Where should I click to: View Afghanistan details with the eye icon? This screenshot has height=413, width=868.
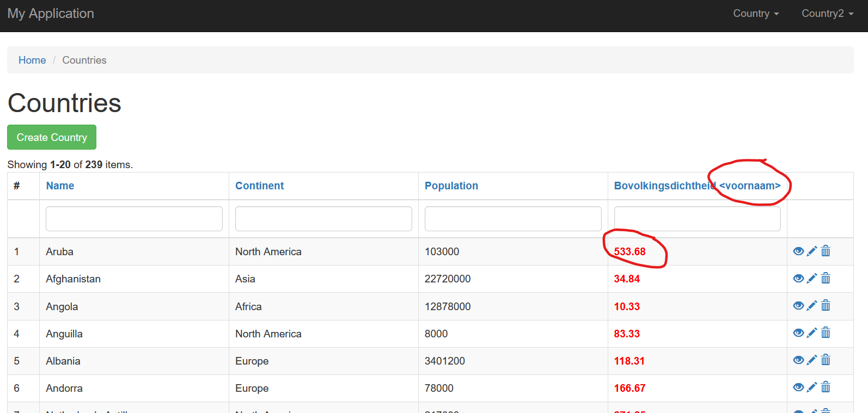[798, 279]
